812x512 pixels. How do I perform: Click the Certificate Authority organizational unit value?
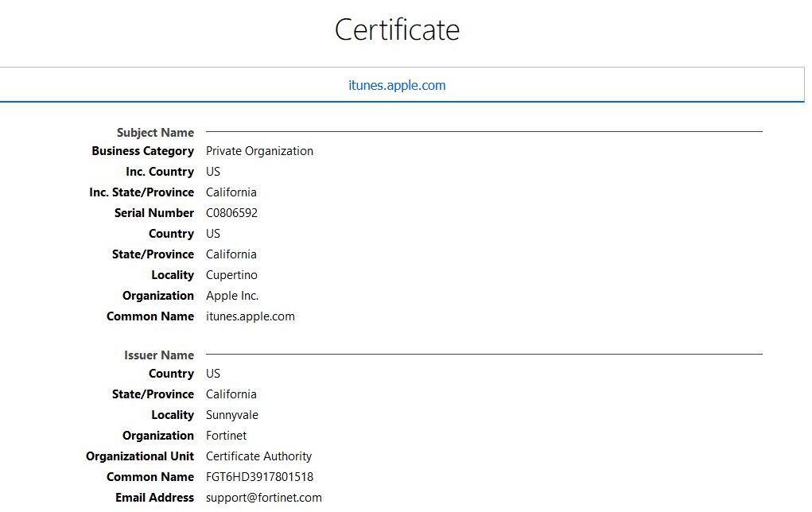coord(258,456)
